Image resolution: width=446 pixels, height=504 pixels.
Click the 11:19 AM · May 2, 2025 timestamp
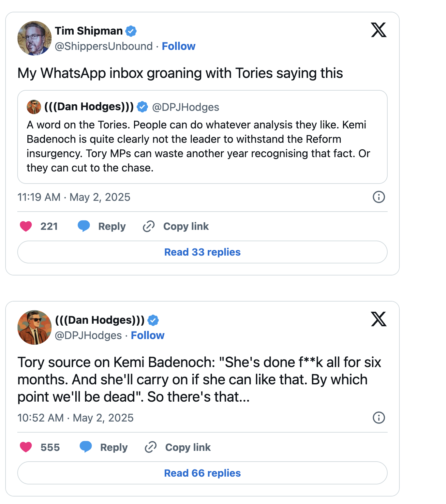pos(74,197)
